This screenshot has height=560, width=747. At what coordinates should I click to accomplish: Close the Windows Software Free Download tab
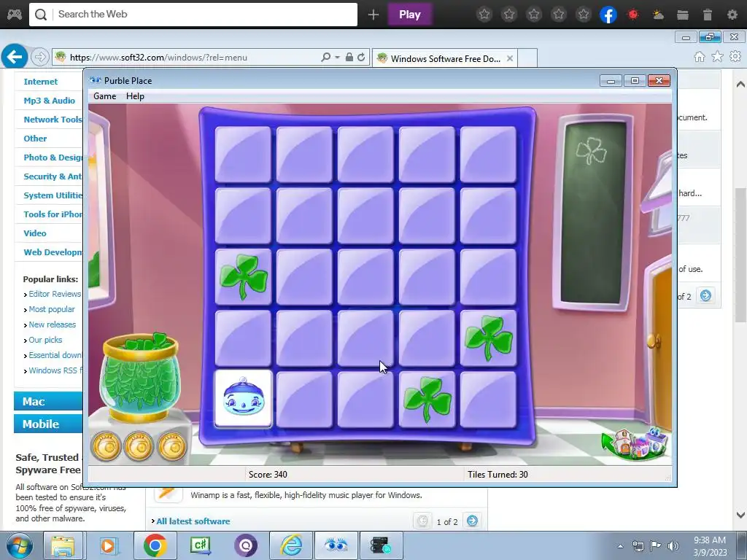(x=510, y=58)
